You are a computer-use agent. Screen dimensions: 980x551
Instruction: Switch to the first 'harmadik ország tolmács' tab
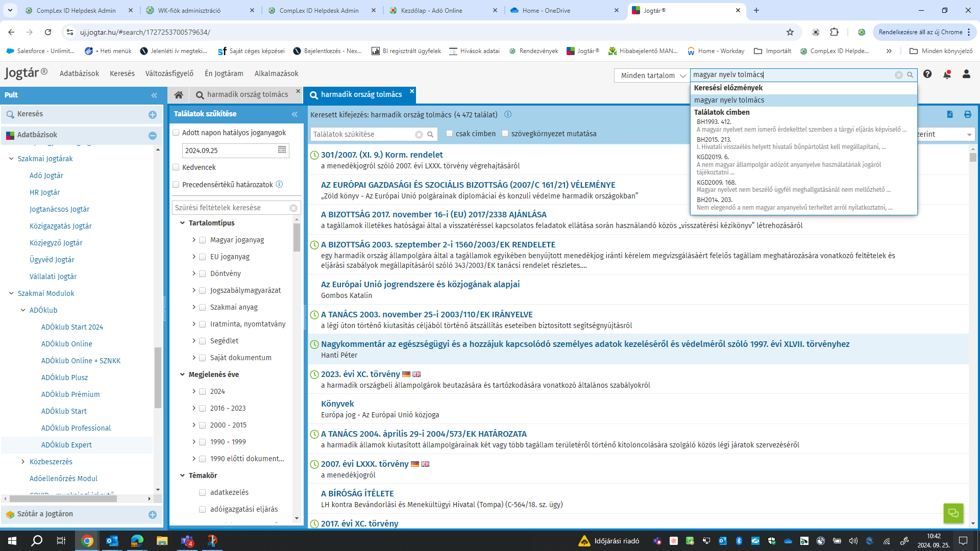247,95
